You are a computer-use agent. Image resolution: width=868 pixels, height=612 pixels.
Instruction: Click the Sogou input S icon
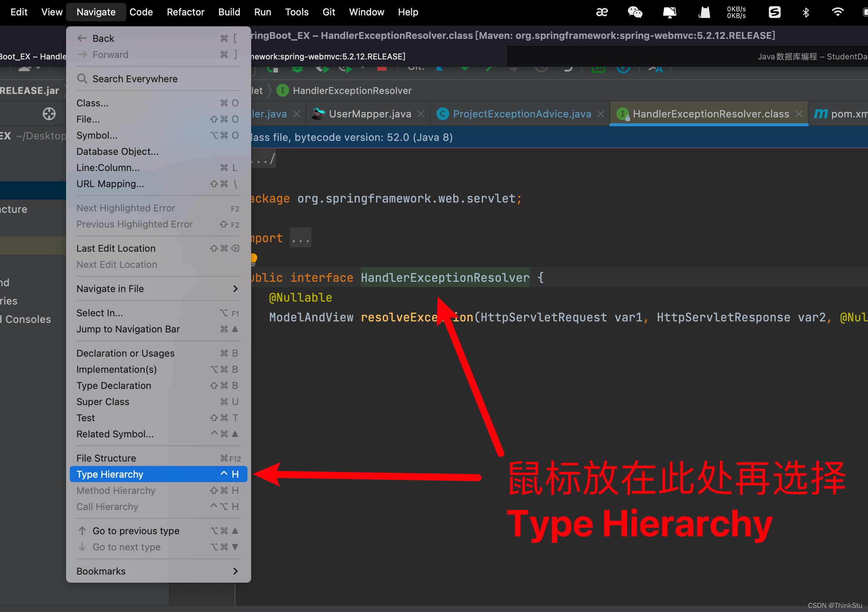coord(774,12)
